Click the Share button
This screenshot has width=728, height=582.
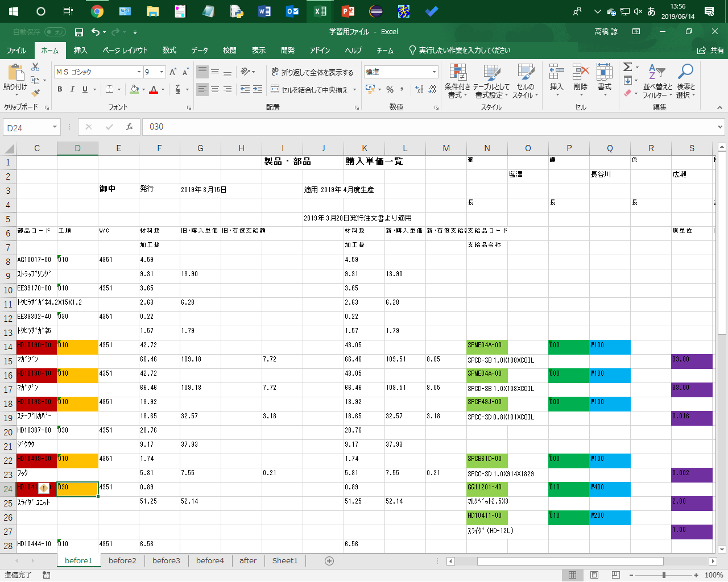coord(711,51)
